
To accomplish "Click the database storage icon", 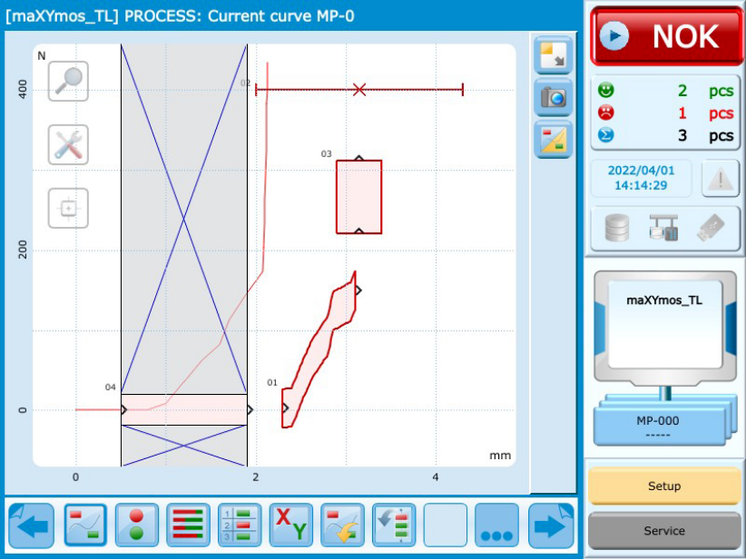I will tap(616, 228).
